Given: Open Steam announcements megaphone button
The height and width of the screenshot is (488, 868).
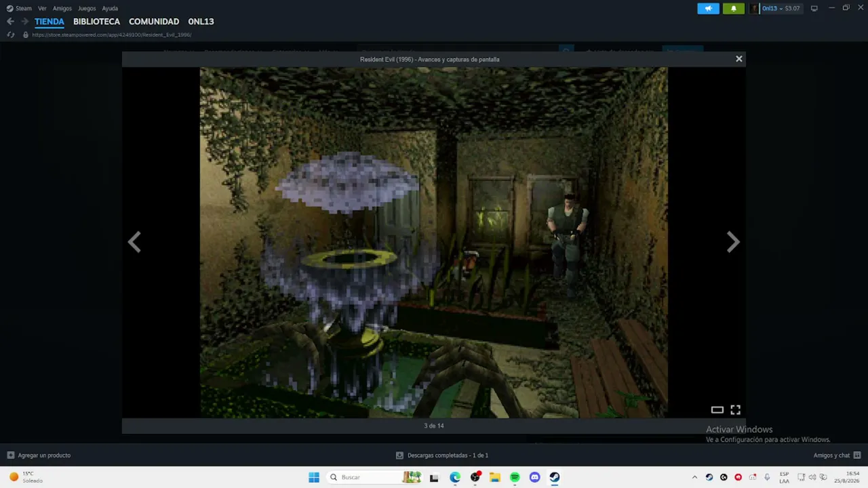Looking at the screenshot, I should point(708,8).
